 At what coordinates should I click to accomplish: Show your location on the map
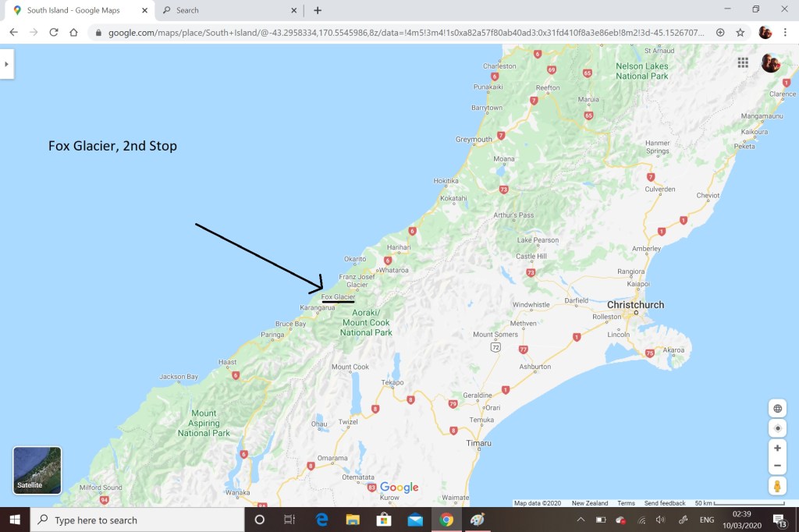coord(777,428)
